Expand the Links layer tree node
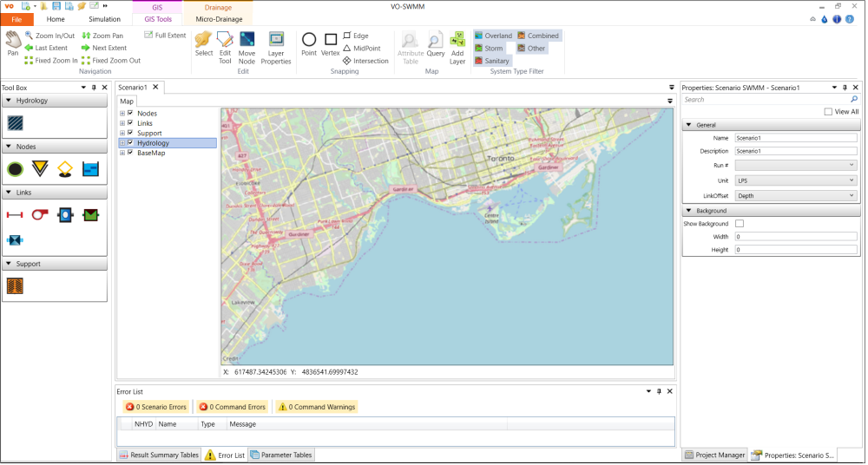This screenshot has height=465, width=868. click(x=122, y=123)
